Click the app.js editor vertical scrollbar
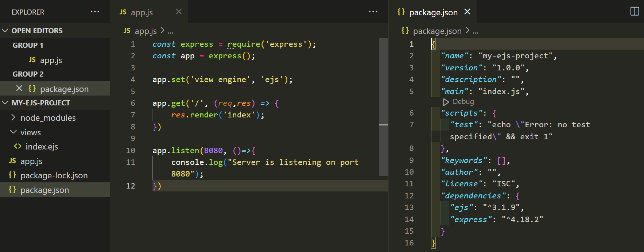Viewport: 644px width, 252px height. (383, 106)
